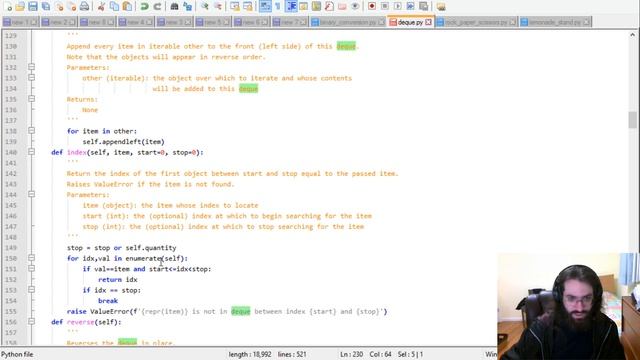
Task: Save the recorded macro icon
Action: 423,6
